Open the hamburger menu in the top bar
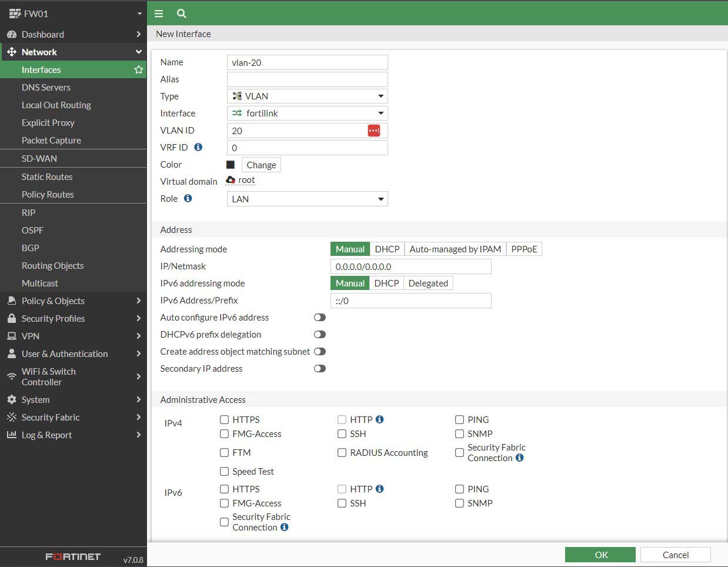The height and width of the screenshot is (567, 728). click(x=159, y=13)
